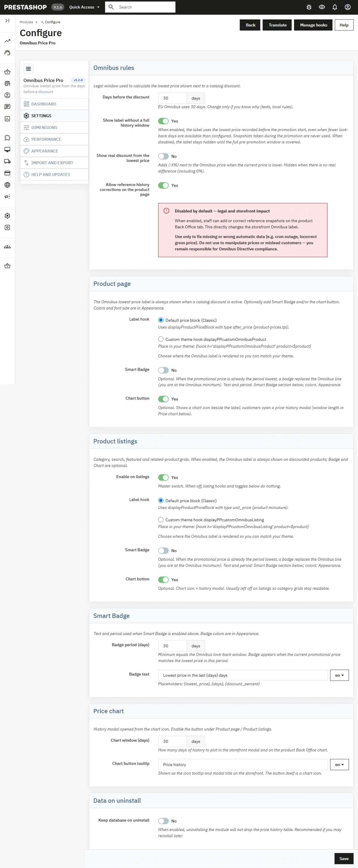
Task: Click the Manage hooks button
Action: coord(313,25)
